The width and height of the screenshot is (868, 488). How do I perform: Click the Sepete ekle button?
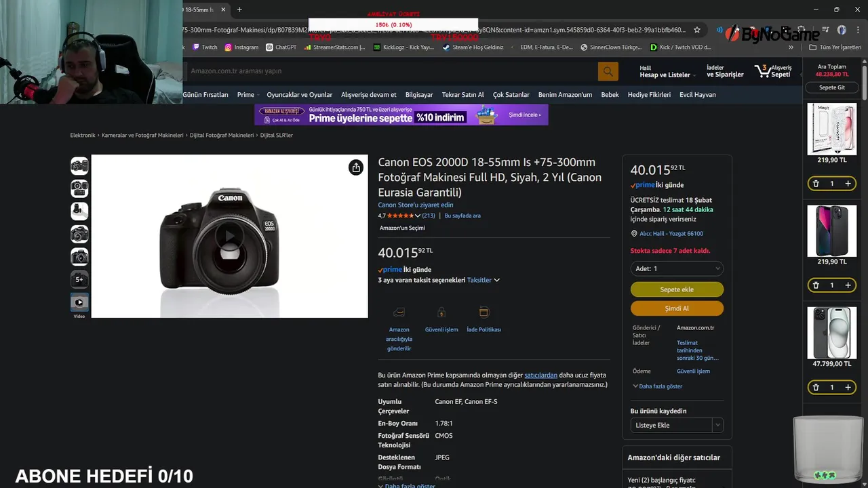(677, 289)
